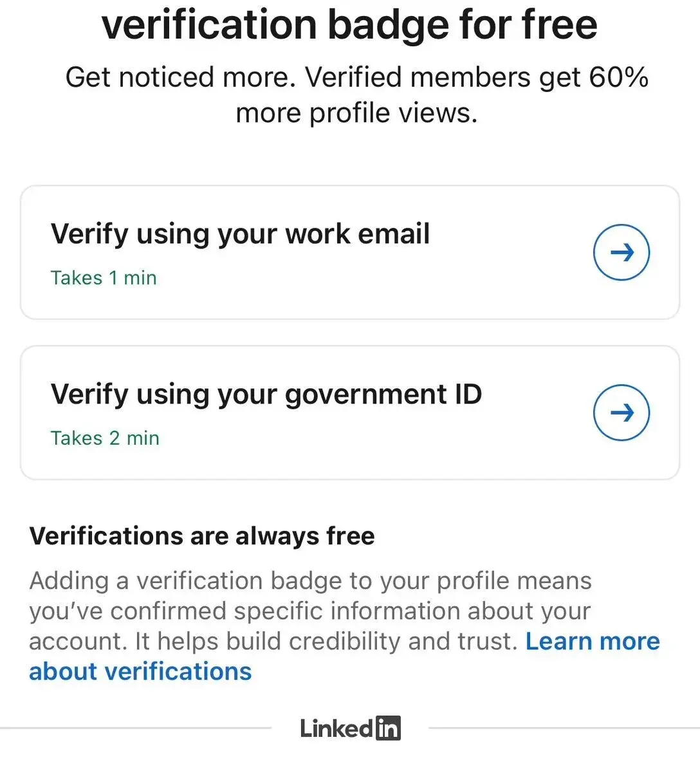Click the 'Verifications are always free' heading
Screen dimensions: 700x769
click(202, 535)
